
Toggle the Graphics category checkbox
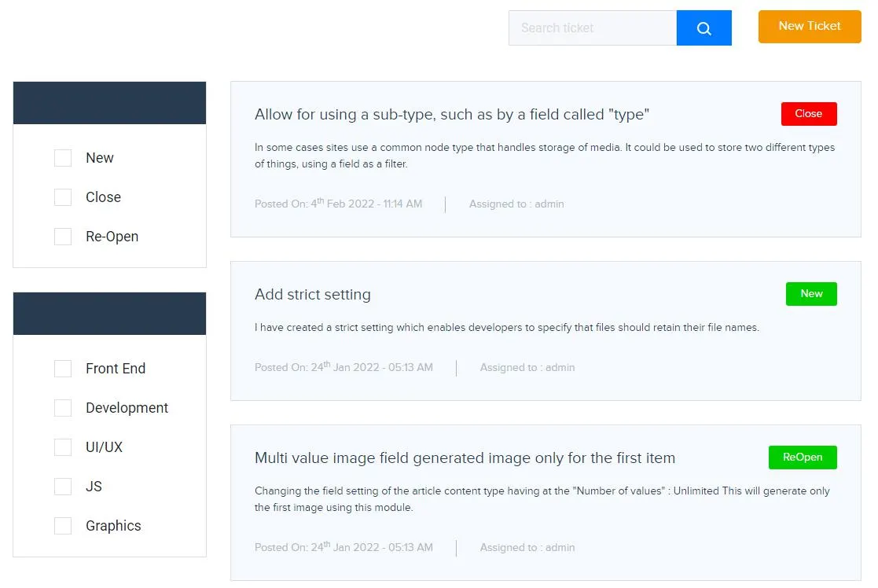(63, 525)
